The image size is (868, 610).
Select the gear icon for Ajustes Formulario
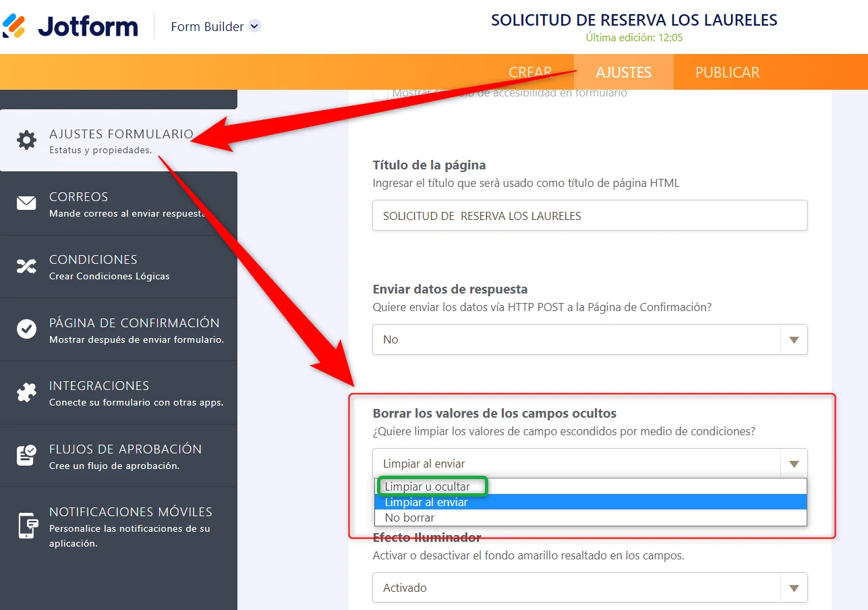point(26,140)
